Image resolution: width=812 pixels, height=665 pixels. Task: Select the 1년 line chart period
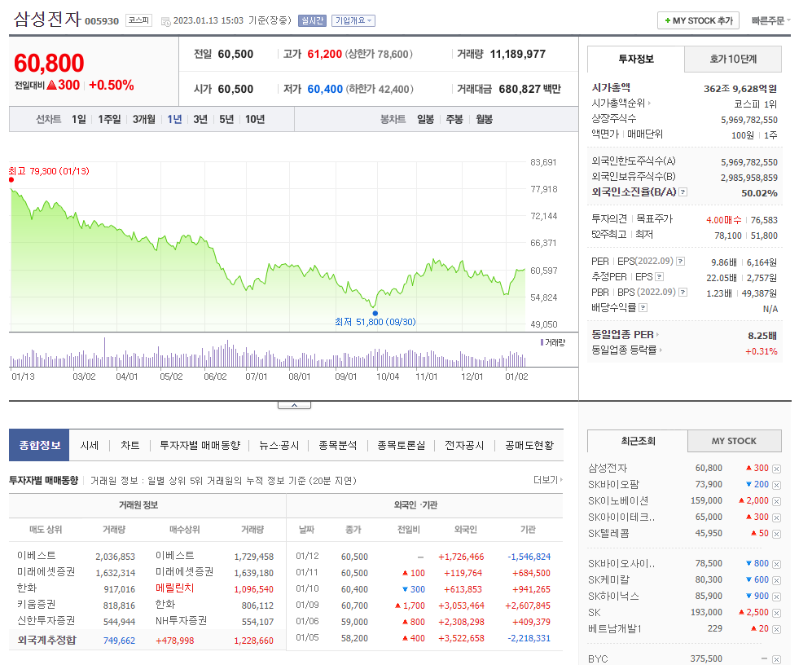click(x=174, y=119)
